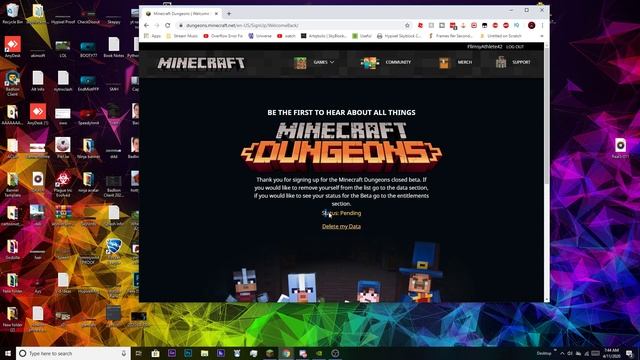
Task: Open the Merch menu item
Action: pos(455,62)
